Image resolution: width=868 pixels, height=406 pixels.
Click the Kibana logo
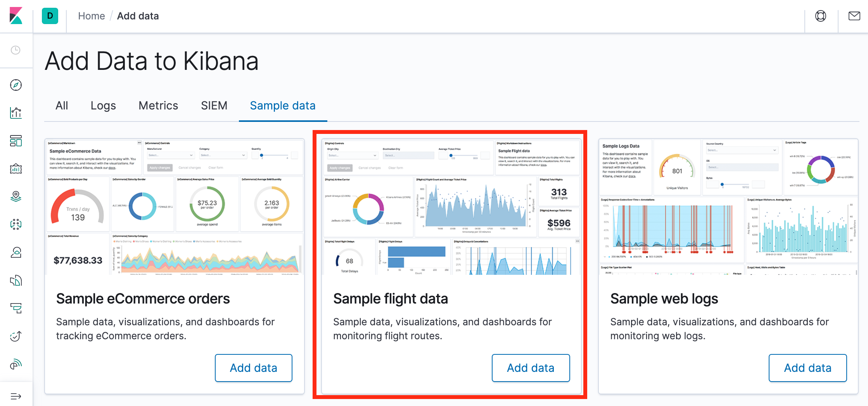(16, 16)
